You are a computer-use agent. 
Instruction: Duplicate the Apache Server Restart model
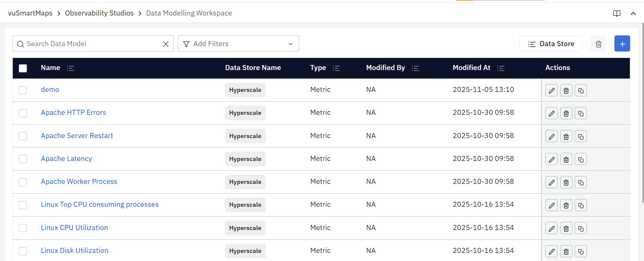tap(580, 136)
